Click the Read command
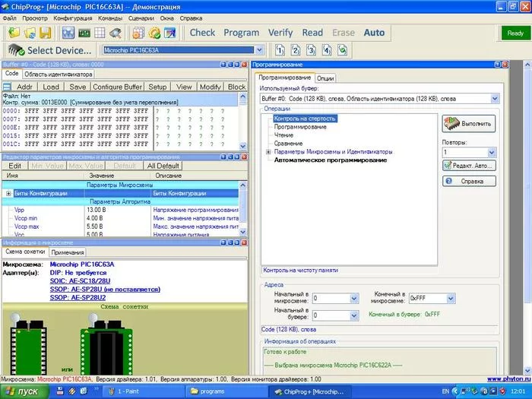This screenshot has height=399, width=532. click(x=312, y=33)
